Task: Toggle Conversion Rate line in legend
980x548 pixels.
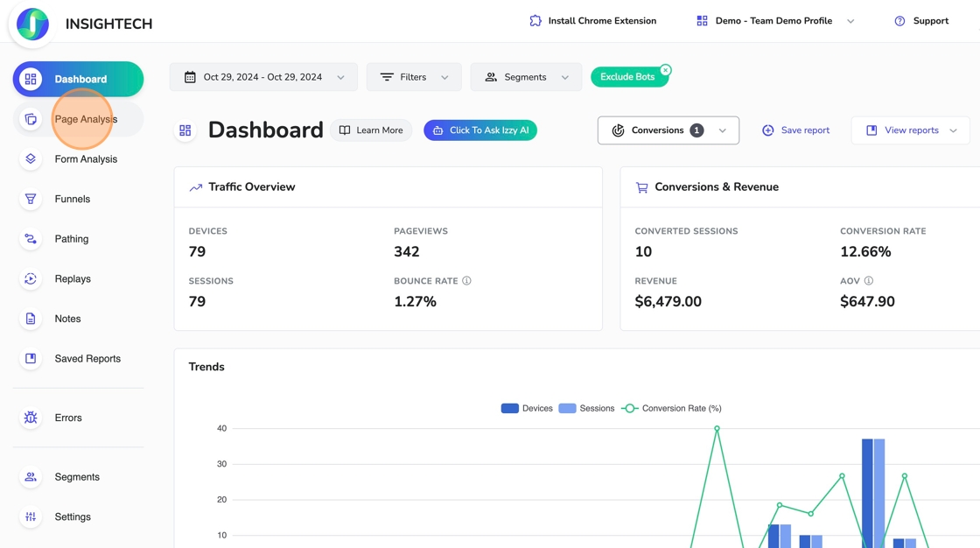Action: (671, 408)
